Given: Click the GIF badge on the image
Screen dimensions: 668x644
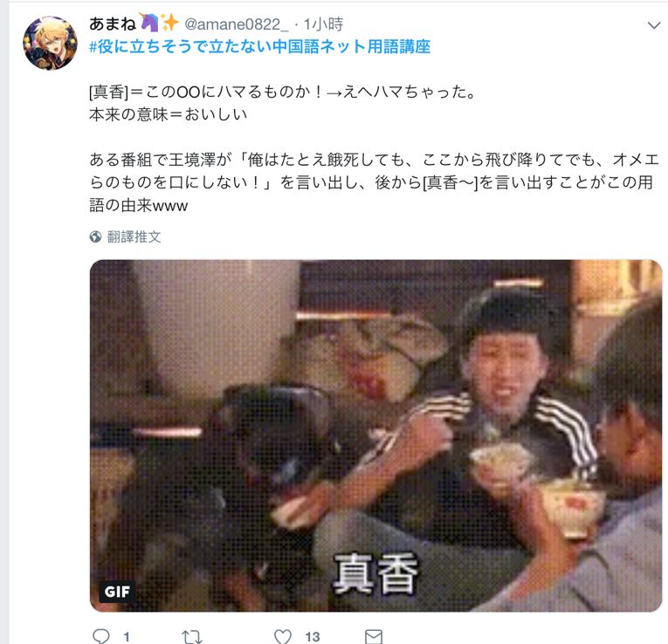Looking at the screenshot, I should point(117,592).
